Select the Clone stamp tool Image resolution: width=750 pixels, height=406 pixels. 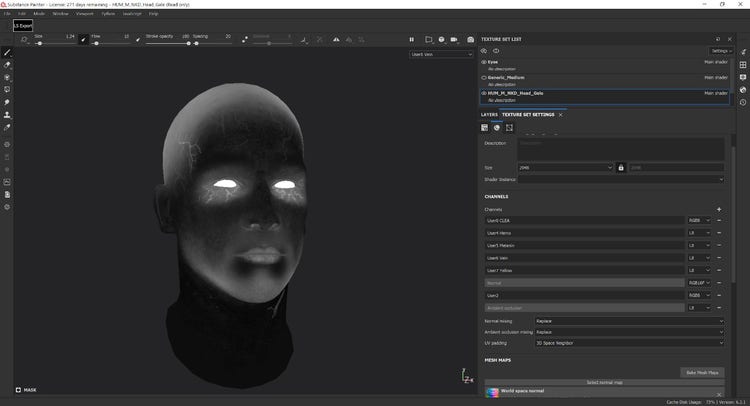point(7,115)
